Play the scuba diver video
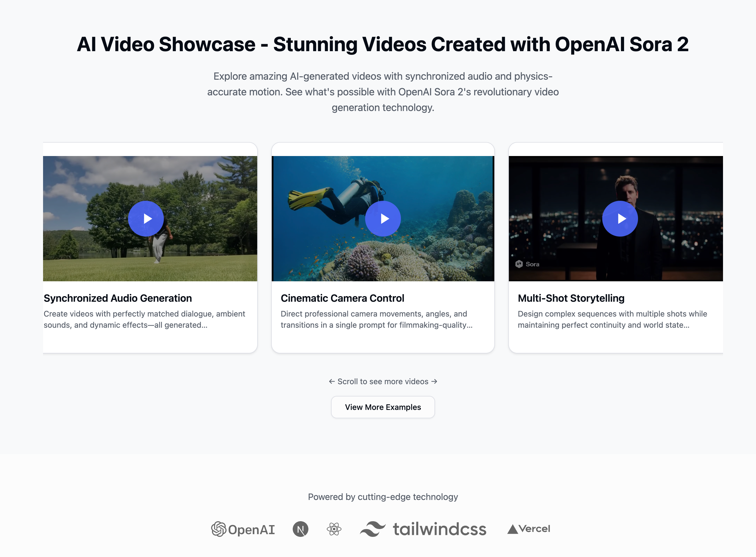The height and width of the screenshot is (557, 756). point(383,218)
